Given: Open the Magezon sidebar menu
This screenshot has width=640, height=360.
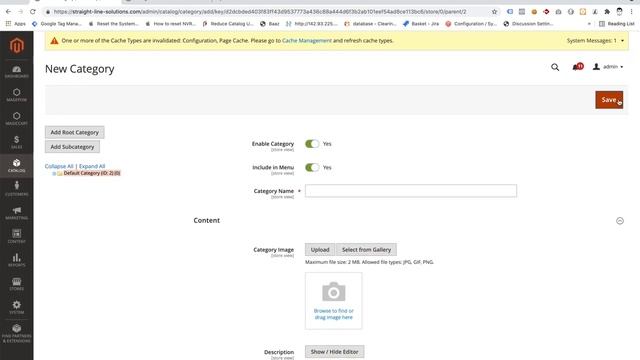Looking at the screenshot, I should 17,95.
